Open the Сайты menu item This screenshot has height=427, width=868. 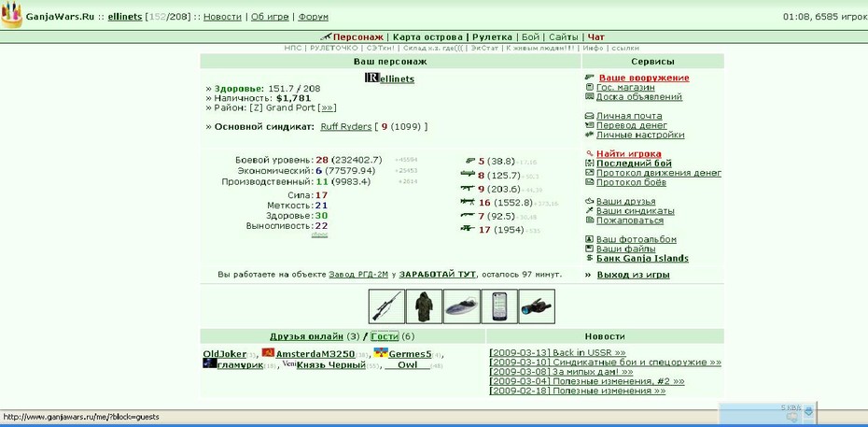click(x=564, y=37)
